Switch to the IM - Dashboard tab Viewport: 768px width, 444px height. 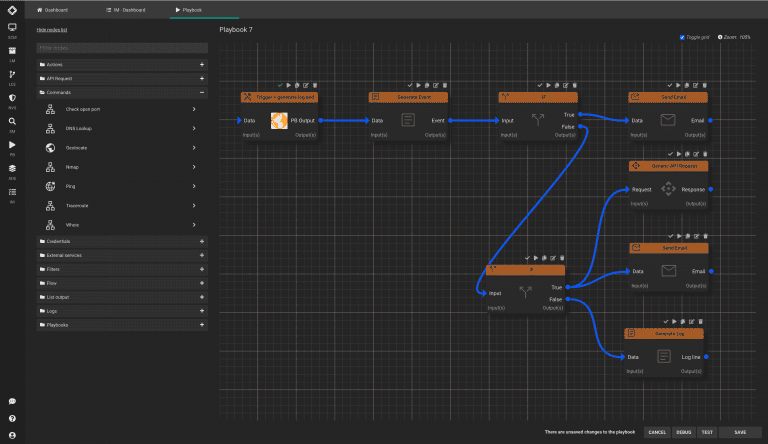click(126, 10)
